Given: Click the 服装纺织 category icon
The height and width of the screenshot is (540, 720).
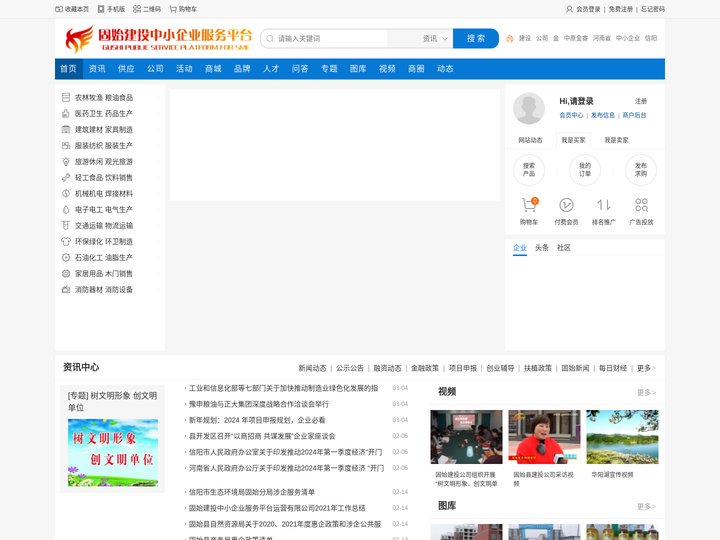Looking at the screenshot, I should (x=66, y=146).
